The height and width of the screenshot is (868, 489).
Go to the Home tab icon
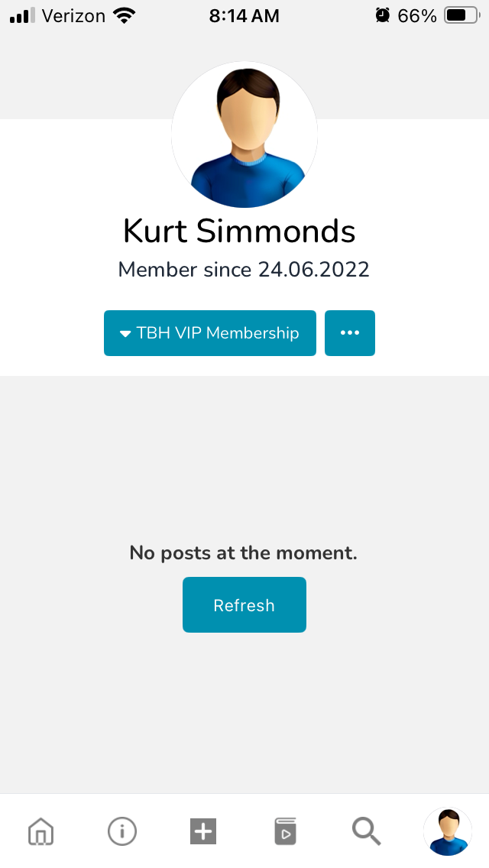[41, 831]
